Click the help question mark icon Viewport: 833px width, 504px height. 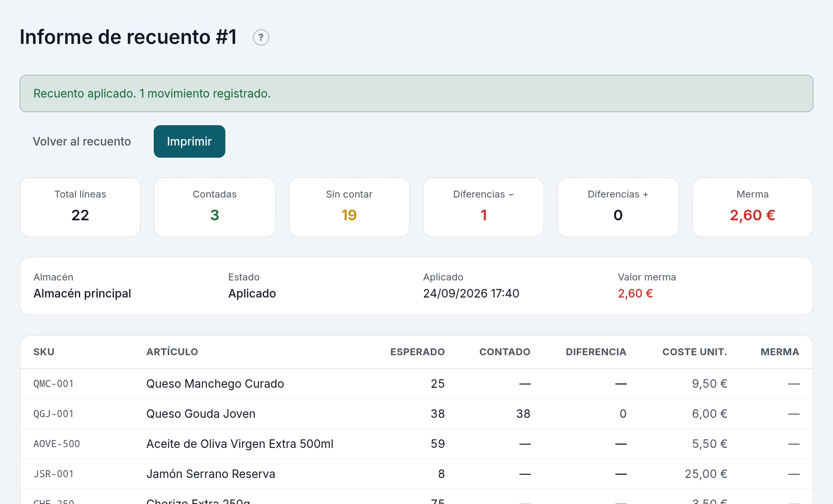[261, 37]
